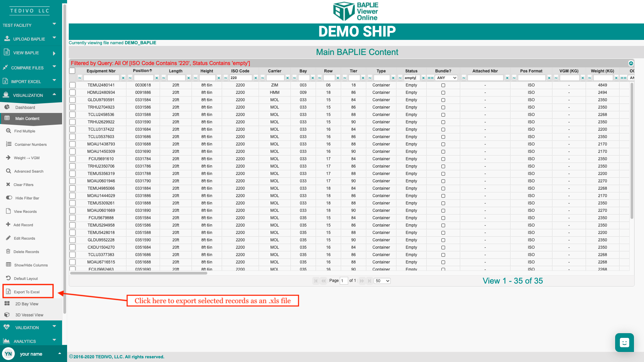The width and height of the screenshot is (644, 362).
Task: Check the select-all checkbox in the header
Action: point(72,71)
